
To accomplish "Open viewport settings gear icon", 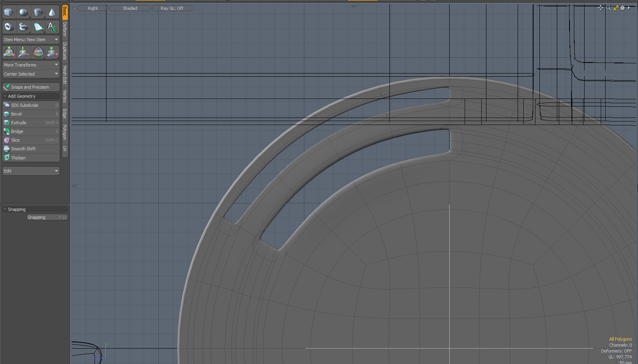I will coord(623,8).
